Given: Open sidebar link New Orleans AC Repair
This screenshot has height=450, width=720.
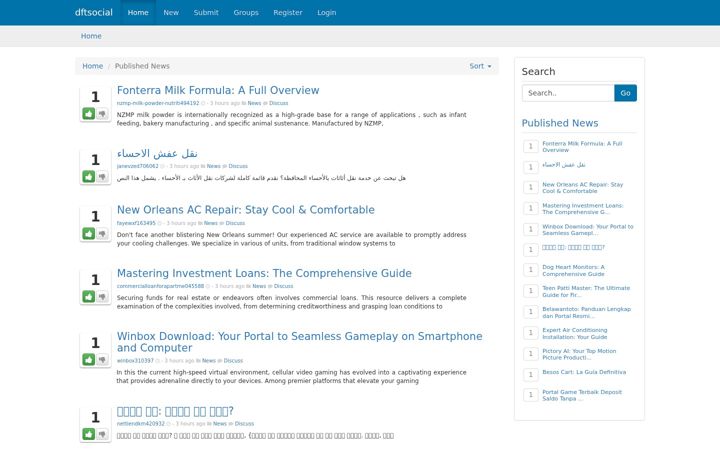Looking at the screenshot, I should click(583, 187).
